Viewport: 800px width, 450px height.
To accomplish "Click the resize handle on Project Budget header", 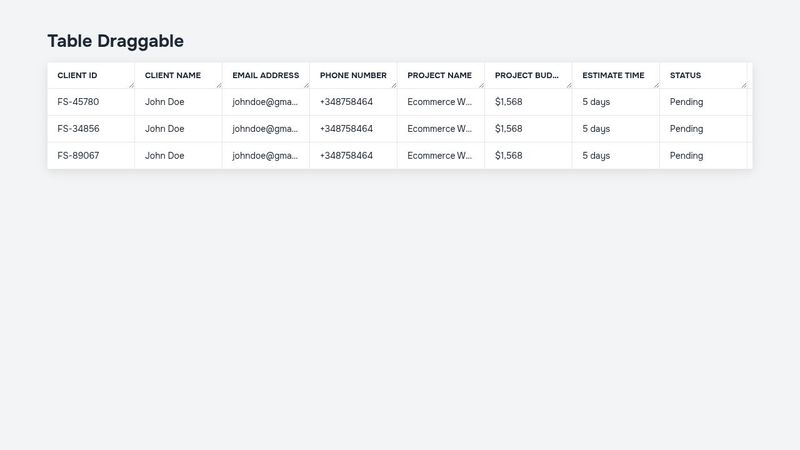I will click(x=568, y=85).
